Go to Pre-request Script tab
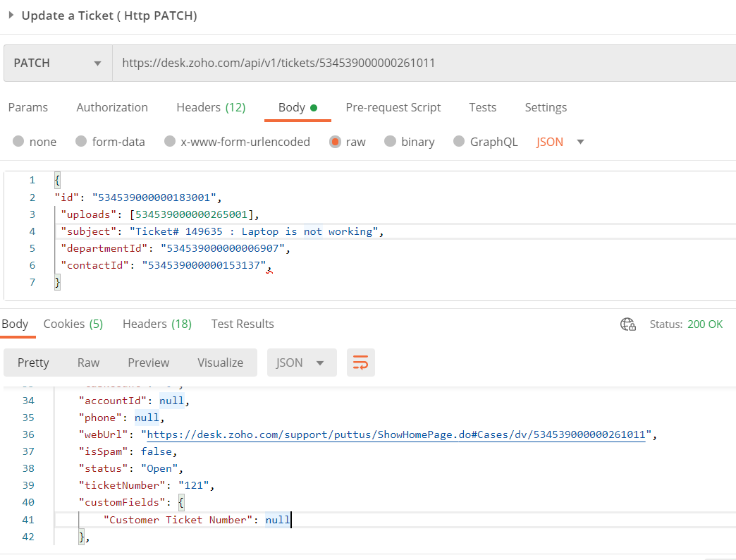This screenshot has width=736, height=560. point(393,107)
